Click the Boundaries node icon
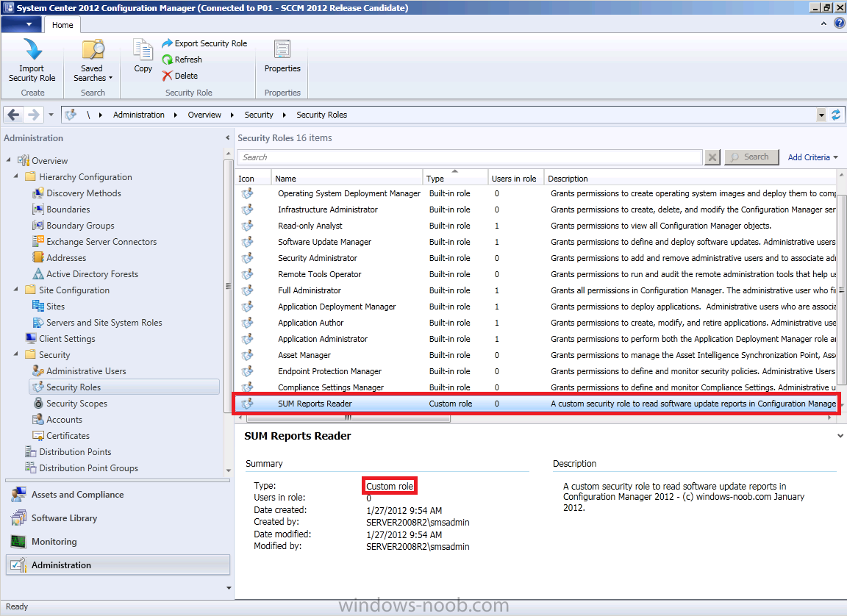Image resolution: width=847 pixels, height=616 pixels. pyautogui.click(x=37, y=209)
